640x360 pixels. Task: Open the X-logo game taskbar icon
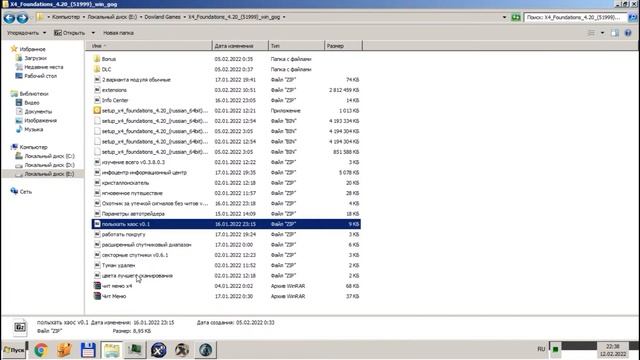pos(158,350)
